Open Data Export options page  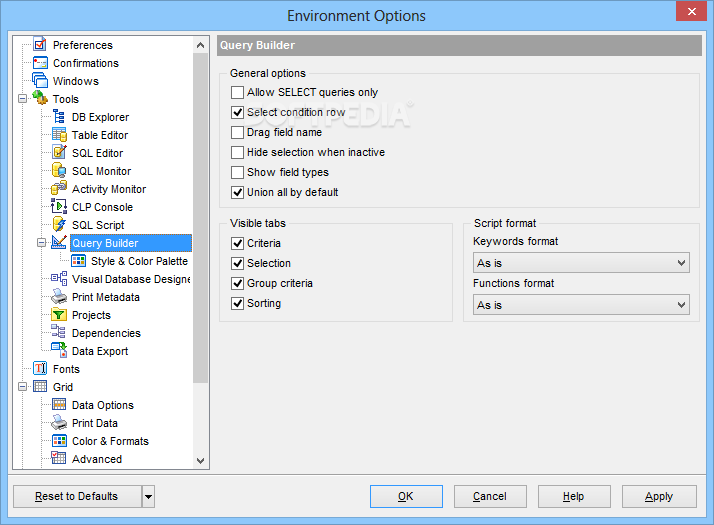point(100,351)
